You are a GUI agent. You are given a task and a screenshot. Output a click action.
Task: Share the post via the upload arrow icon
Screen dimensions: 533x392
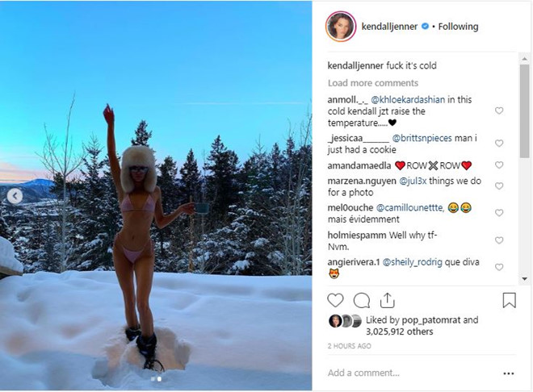(x=387, y=300)
